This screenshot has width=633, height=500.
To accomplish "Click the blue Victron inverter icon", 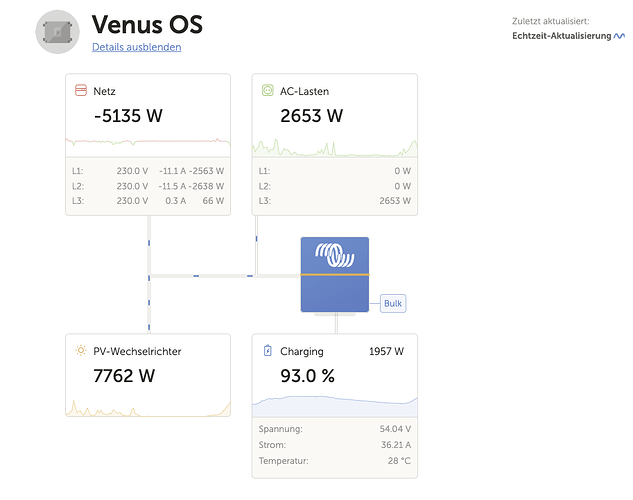I will (x=335, y=274).
